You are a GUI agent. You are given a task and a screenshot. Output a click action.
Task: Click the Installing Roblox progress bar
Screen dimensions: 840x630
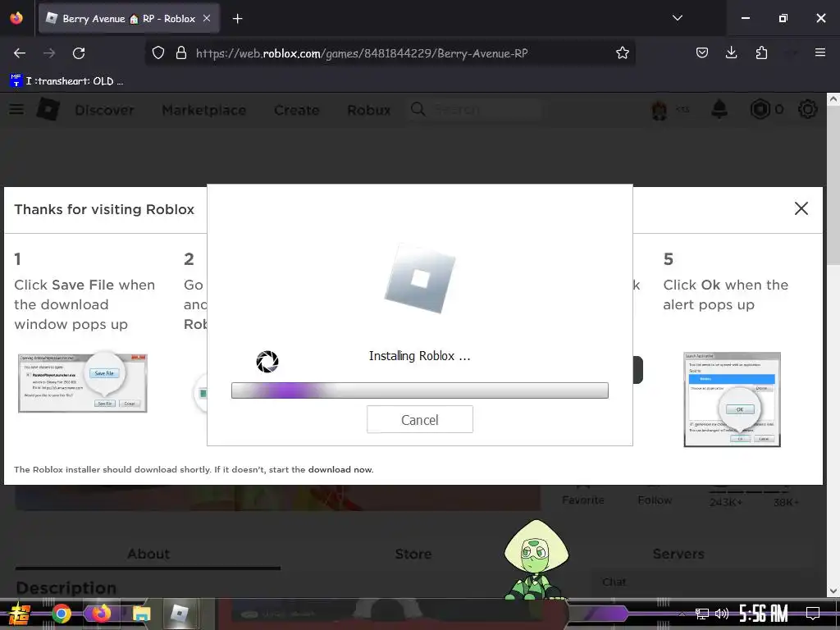click(419, 390)
